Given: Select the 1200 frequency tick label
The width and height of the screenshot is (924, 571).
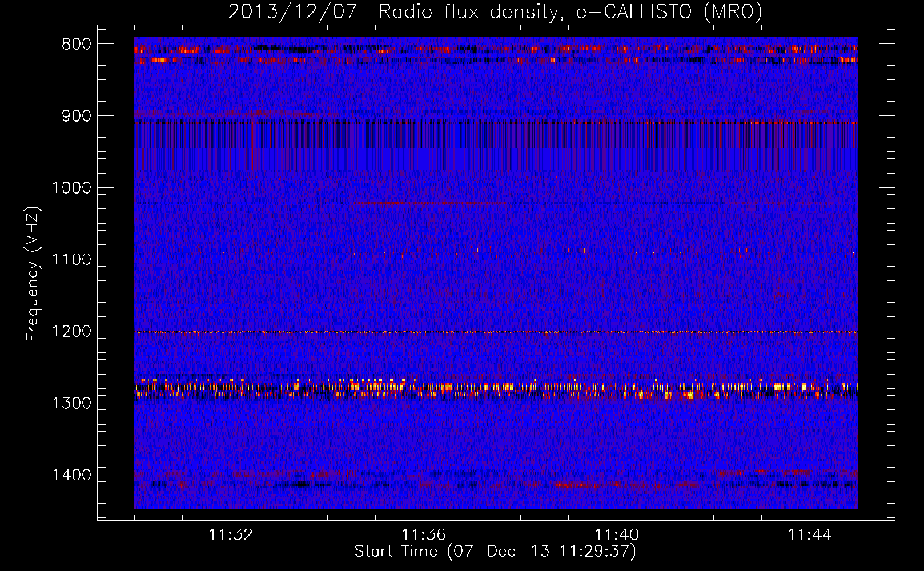Looking at the screenshot, I should pos(71,331).
